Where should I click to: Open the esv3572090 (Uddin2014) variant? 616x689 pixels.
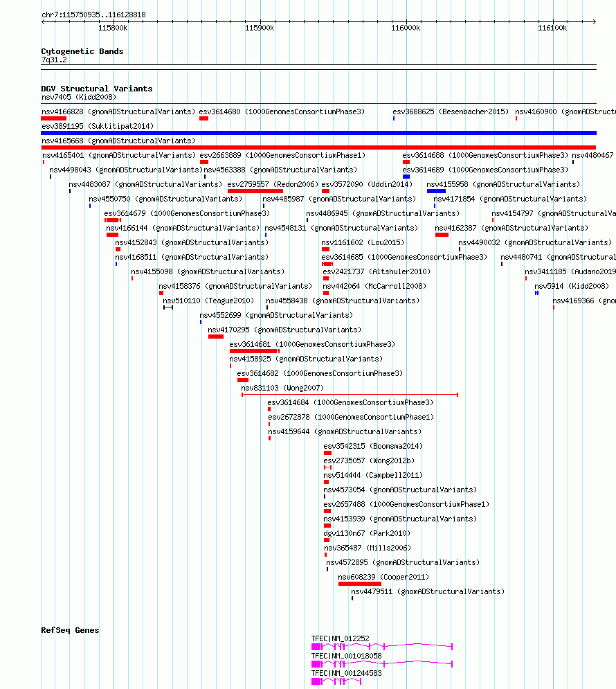[367, 185]
